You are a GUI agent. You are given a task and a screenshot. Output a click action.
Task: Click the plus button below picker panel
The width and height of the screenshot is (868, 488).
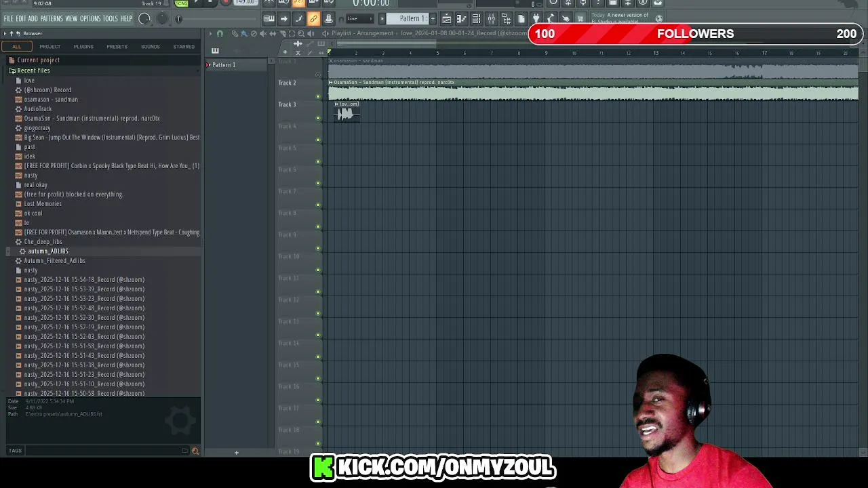tap(236, 452)
